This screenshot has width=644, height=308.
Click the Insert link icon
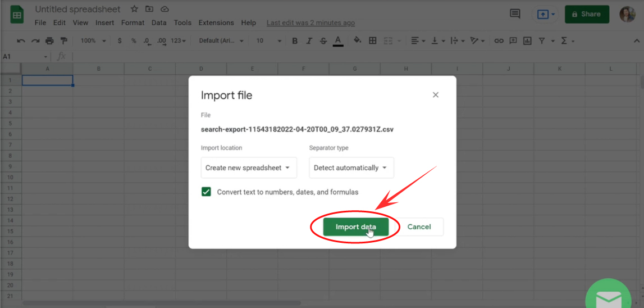pyautogui.click(x=499, y=40)
